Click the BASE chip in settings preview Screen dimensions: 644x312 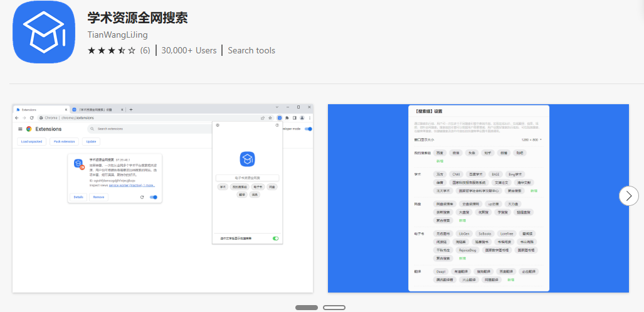click(495, 174)
